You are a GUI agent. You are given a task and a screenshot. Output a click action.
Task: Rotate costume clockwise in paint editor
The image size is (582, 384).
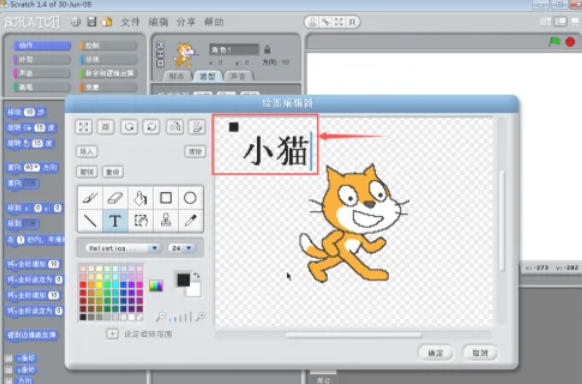tap(151, 127)
